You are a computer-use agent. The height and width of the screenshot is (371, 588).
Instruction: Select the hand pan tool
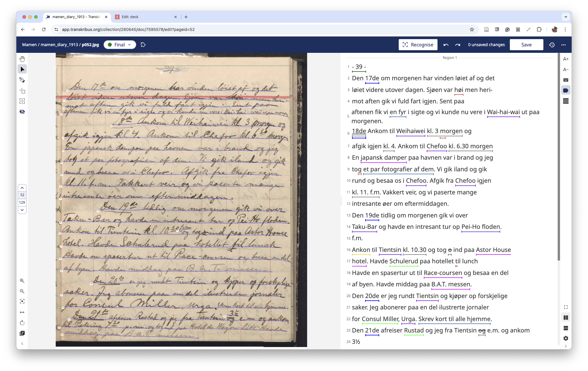(x=22, y=59)
